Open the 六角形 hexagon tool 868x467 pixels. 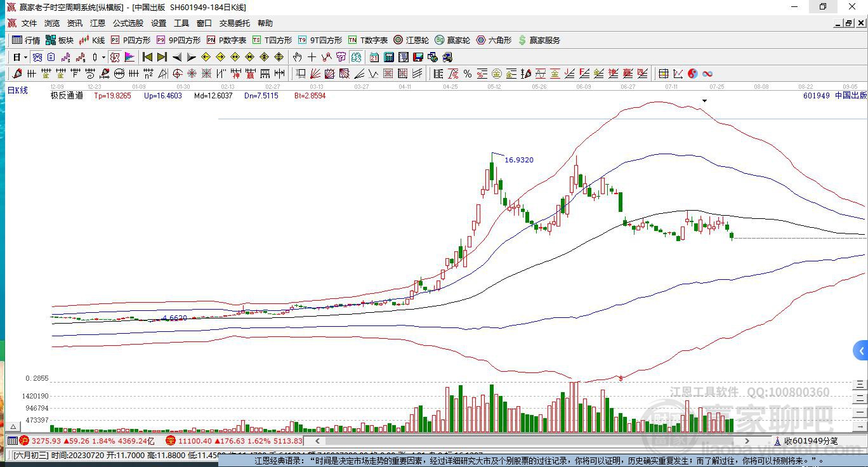494,40
